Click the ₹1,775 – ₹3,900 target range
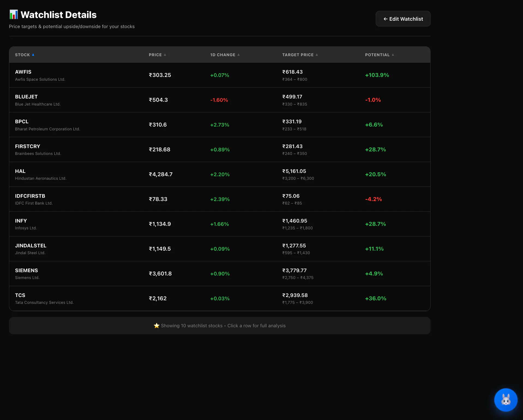This screenshot has height=420, width=523. tap(298, 302)
